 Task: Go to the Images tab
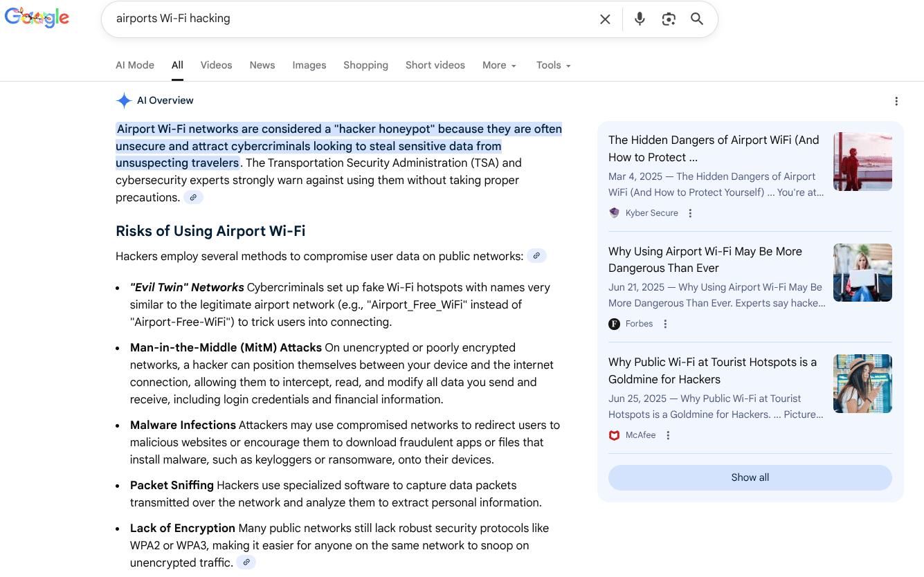coord(309,65)
